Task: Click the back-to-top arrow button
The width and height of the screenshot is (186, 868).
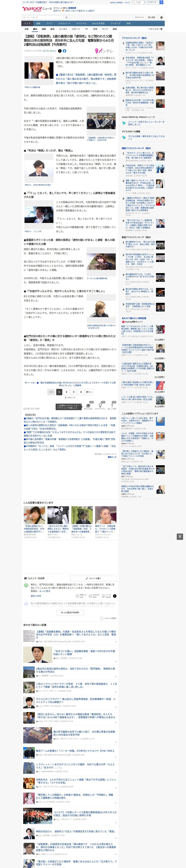Action: tap(180, 537)
